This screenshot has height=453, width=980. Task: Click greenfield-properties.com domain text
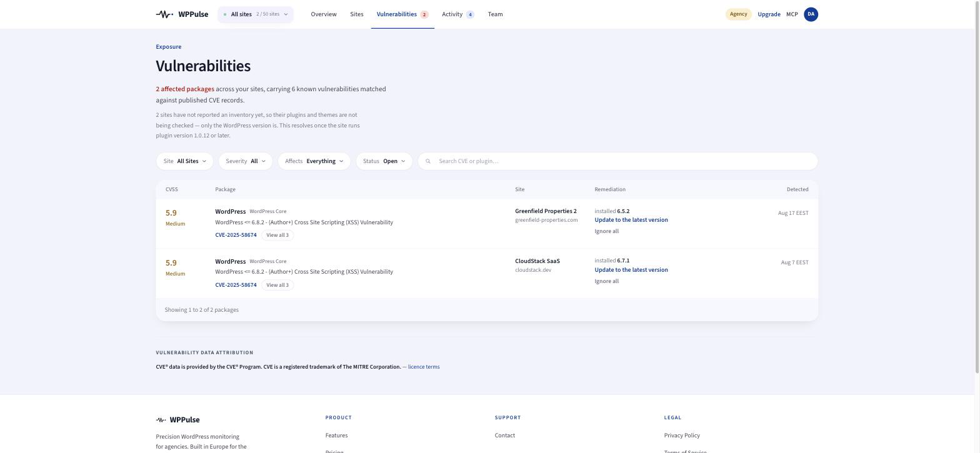coord(546,220)
